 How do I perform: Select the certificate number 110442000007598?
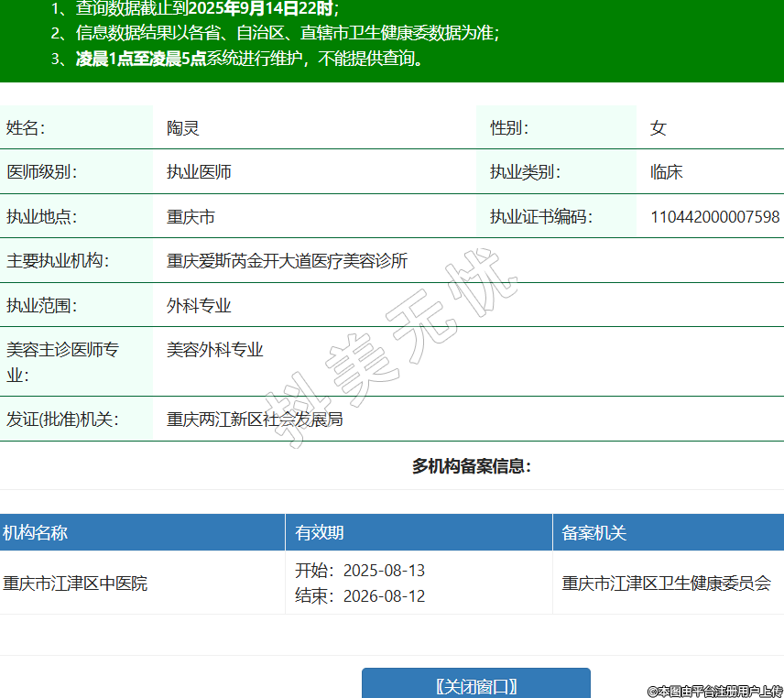714,217
